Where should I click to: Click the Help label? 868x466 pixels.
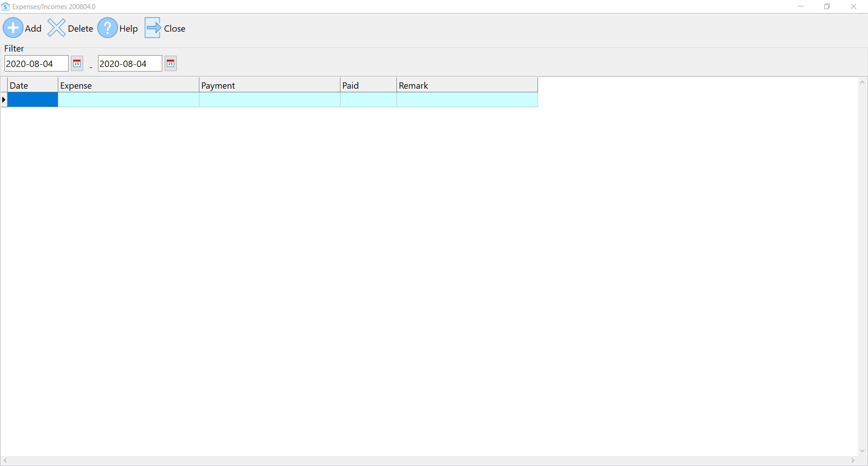128,29
